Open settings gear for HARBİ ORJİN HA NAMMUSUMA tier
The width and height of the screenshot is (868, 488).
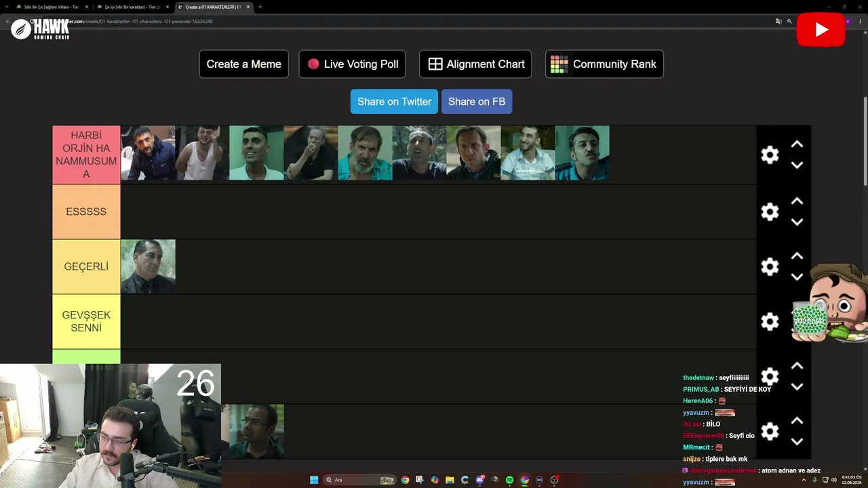[770, 155]
